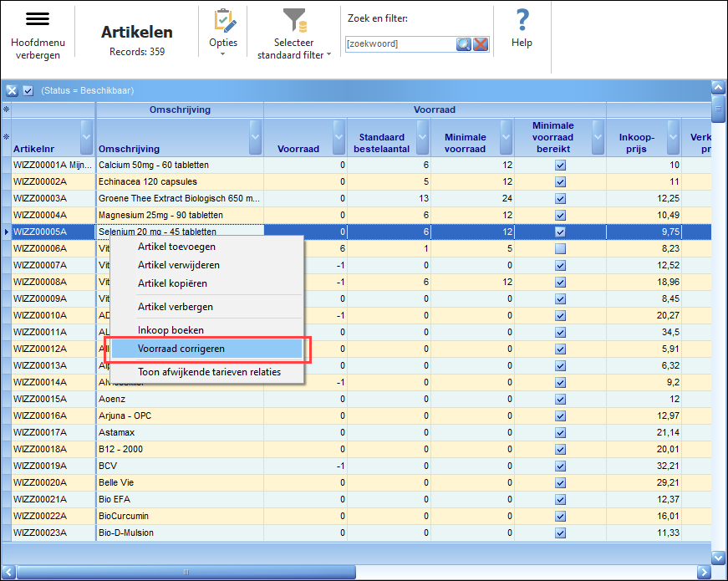Click inkoopprijs value 34,5
Screen dimensions: 728x581
[644, 332]
